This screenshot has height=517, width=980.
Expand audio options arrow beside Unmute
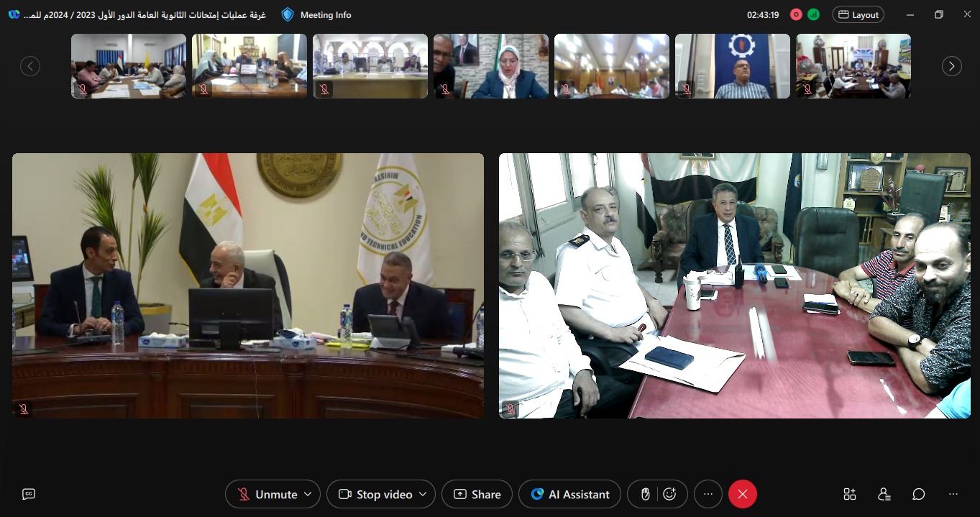(x=308, y=494)
